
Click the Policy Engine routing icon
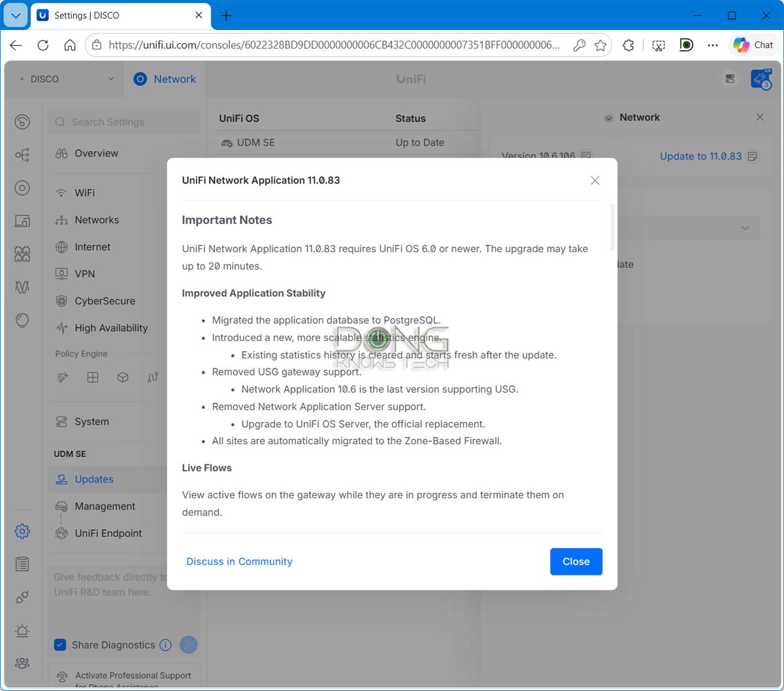153,378
